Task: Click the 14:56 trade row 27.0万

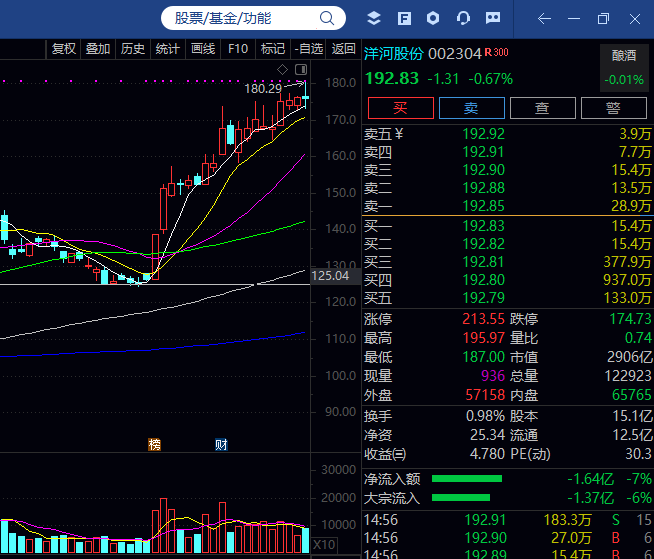Action: click(571, 538)
